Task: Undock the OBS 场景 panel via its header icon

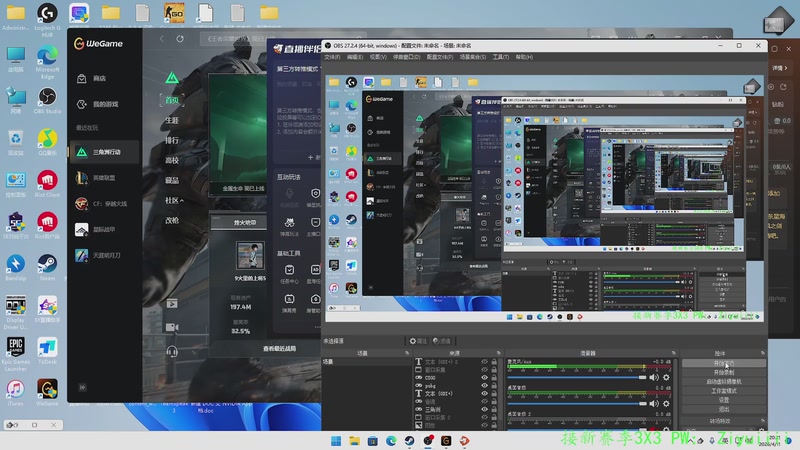Action: click(407, 353)
